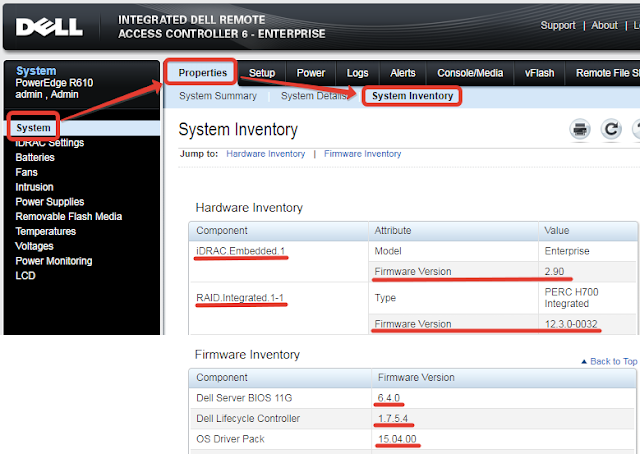Open iDRAC Settings in the sidebar

click(x=49, y=143)
